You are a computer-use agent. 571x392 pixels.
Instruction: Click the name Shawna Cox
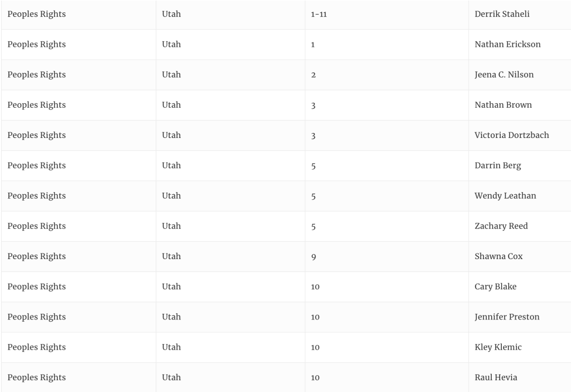498,256
